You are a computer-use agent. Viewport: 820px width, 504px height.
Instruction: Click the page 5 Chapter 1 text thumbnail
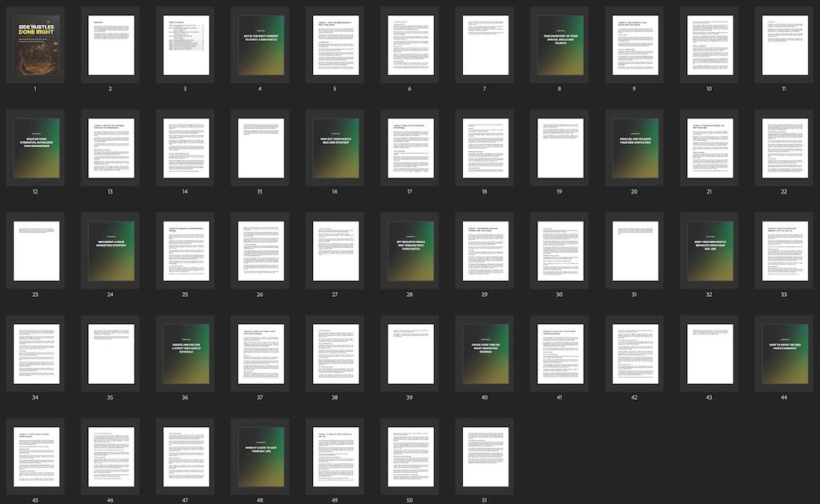click(x=336, y=46)
